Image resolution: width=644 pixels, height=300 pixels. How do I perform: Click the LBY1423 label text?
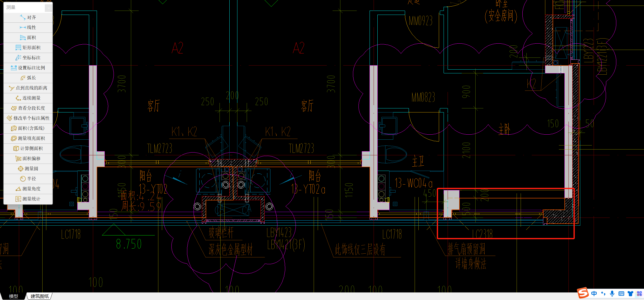click(279, 232)
